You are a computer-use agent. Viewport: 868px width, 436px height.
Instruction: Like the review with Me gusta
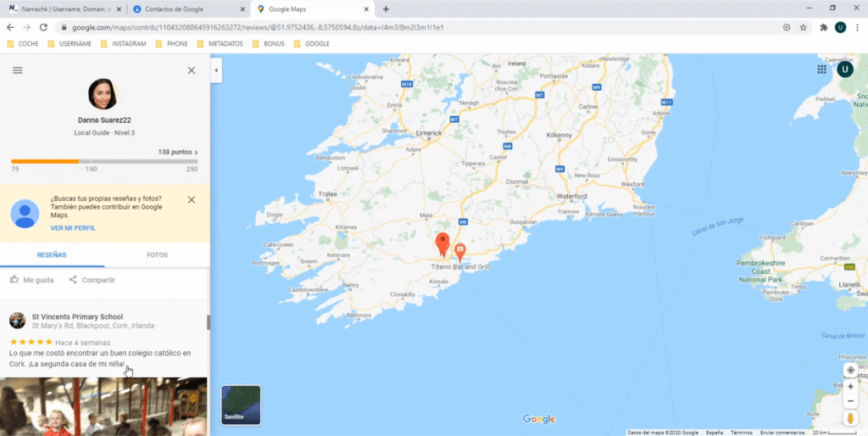[32, 280]
